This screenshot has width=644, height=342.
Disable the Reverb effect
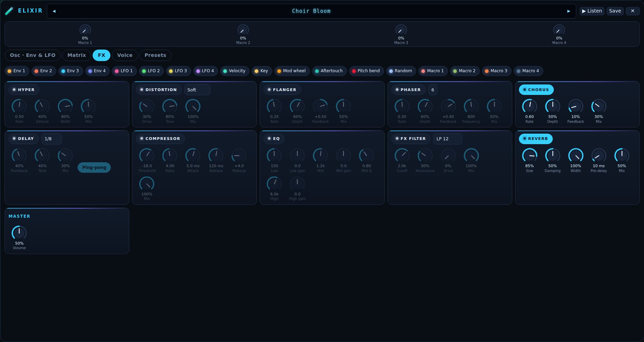536,139
